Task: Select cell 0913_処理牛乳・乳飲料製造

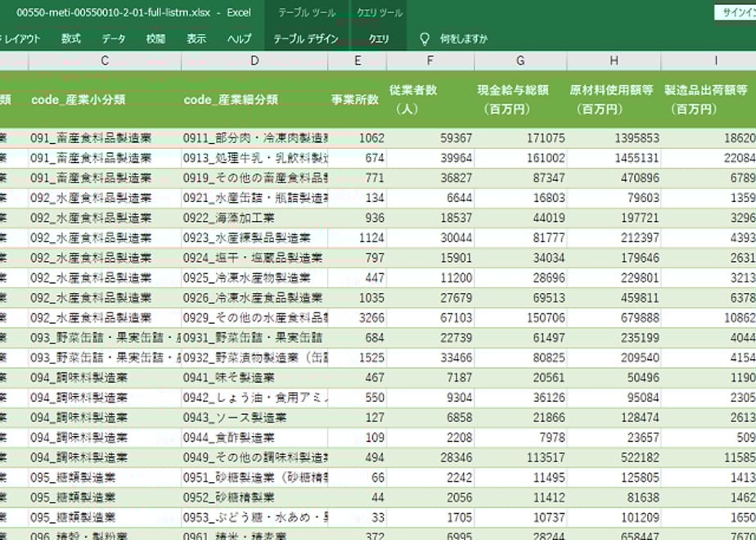Action: pyautogui.click(x=254, y=158)
